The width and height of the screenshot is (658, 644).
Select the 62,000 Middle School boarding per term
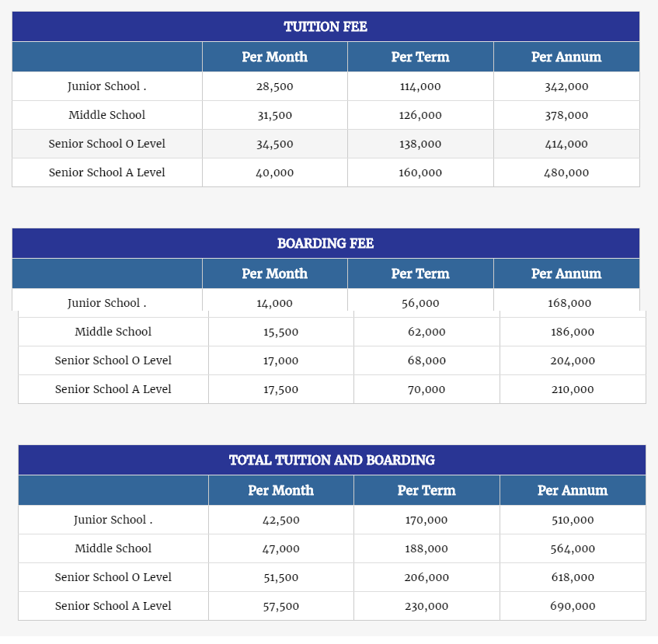[x=426, y=332]
